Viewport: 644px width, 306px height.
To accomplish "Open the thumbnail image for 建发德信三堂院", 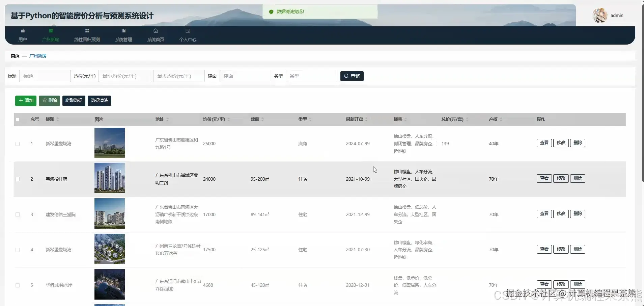I will point(110,213).
